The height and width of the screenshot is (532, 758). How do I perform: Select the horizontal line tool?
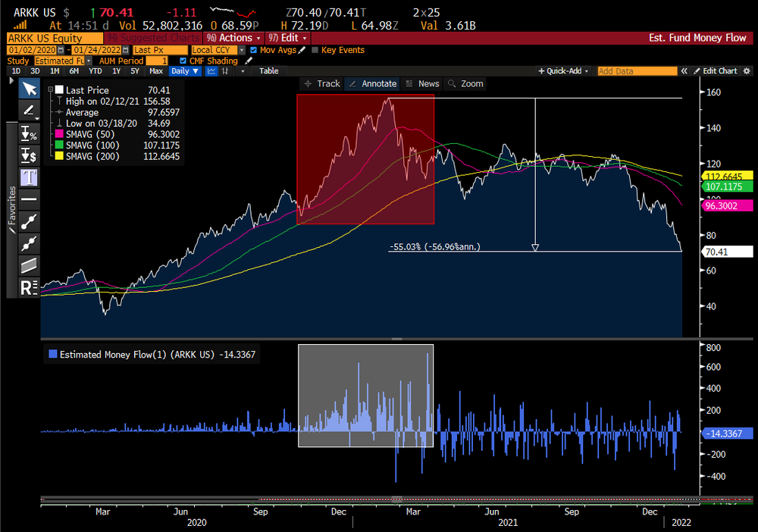point(29,199)
